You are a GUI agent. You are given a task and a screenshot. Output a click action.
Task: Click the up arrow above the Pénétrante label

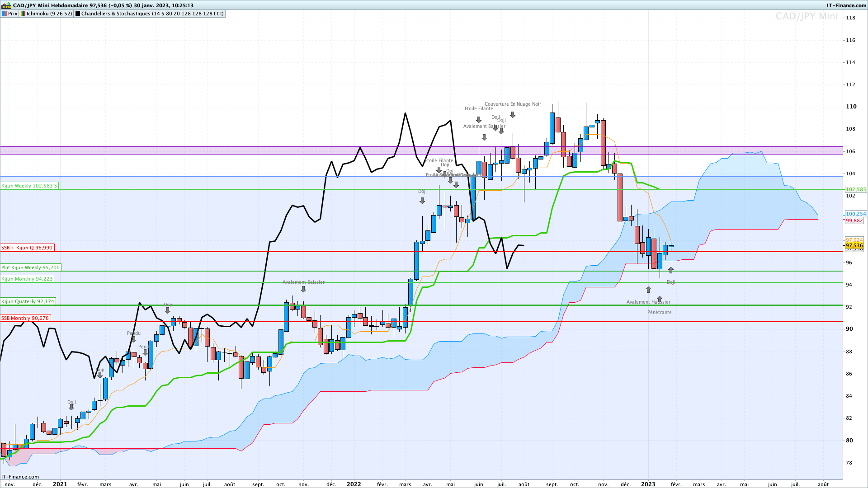point(660,299)
